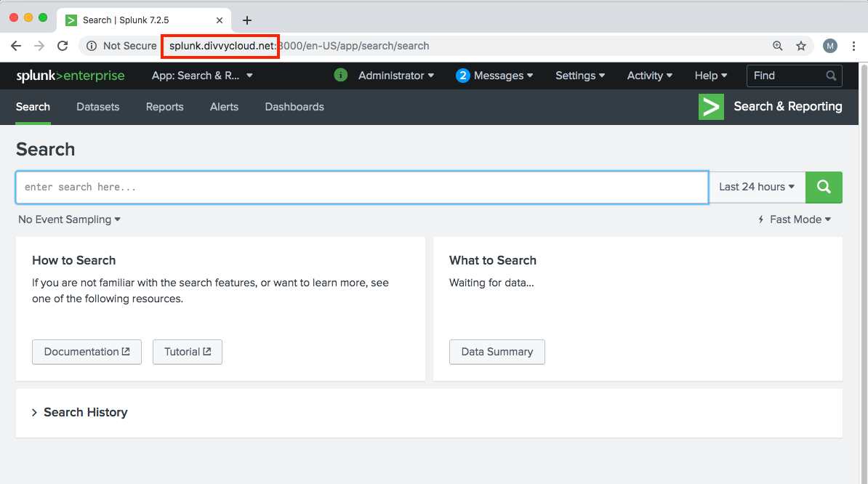The width and height of the screenshot is (868, 484).
Task: Change the Last 24 hours time range
Action: click(757, 187)
